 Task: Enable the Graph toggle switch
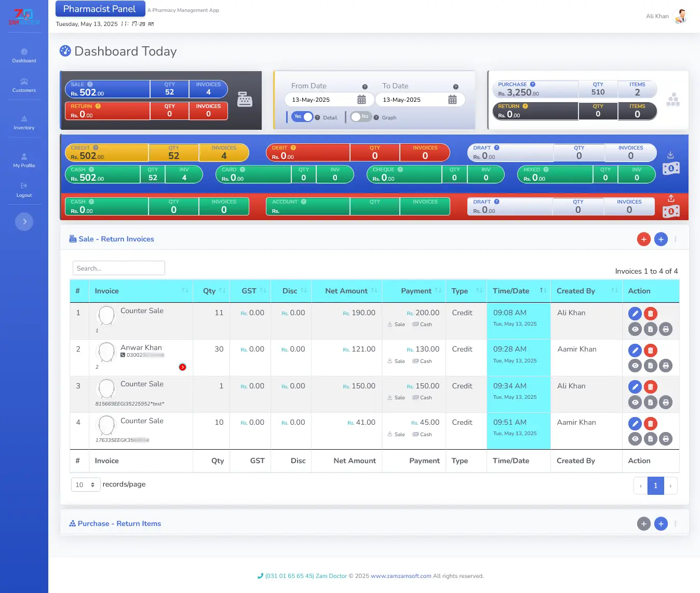pyautogui.click(x=361, y=117)
